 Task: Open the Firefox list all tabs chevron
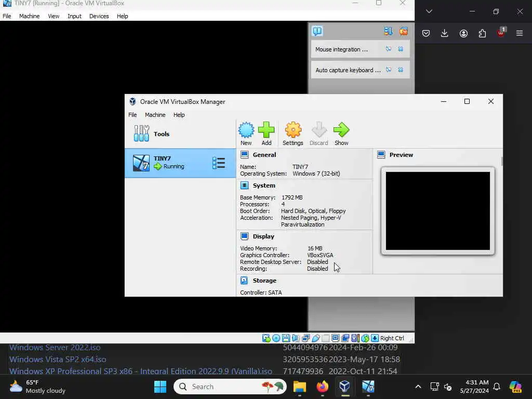click(429, 11)
